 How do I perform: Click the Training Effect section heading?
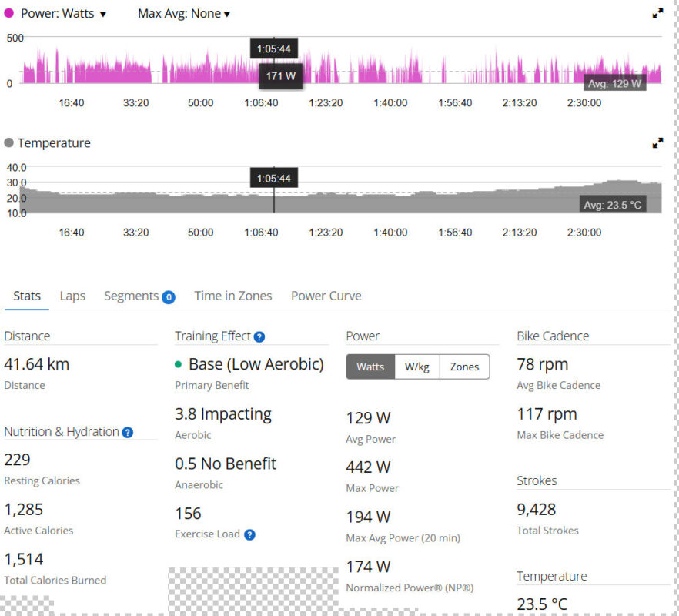pos(212,336)
